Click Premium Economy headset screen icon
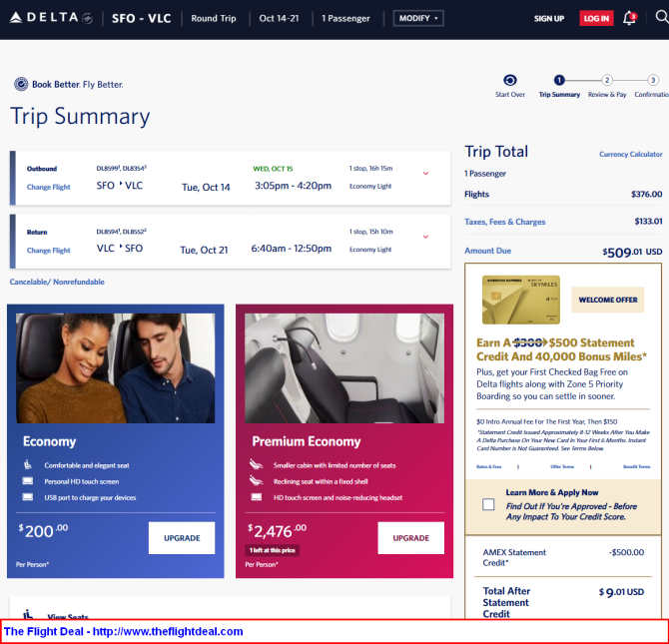Viewport: 669px width, 644px height. coord(257,497)
